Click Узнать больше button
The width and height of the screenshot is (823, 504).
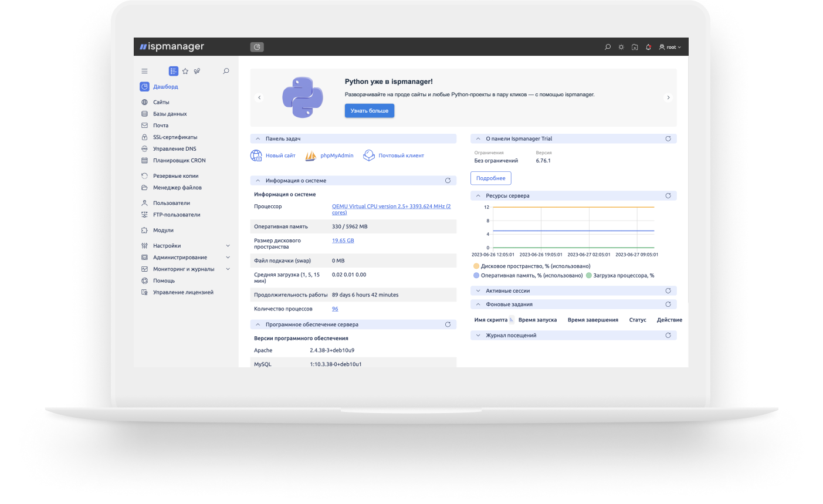[370, 110]
